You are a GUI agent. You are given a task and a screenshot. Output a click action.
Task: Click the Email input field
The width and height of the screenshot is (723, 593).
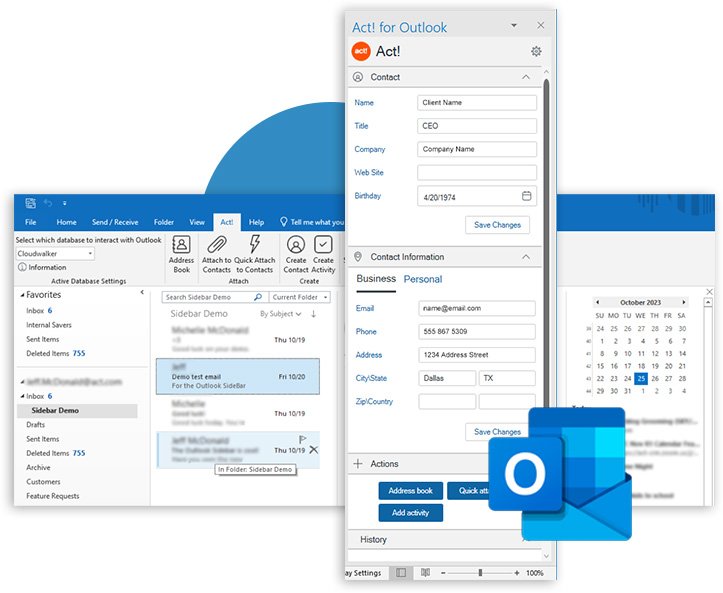[476, 308]
